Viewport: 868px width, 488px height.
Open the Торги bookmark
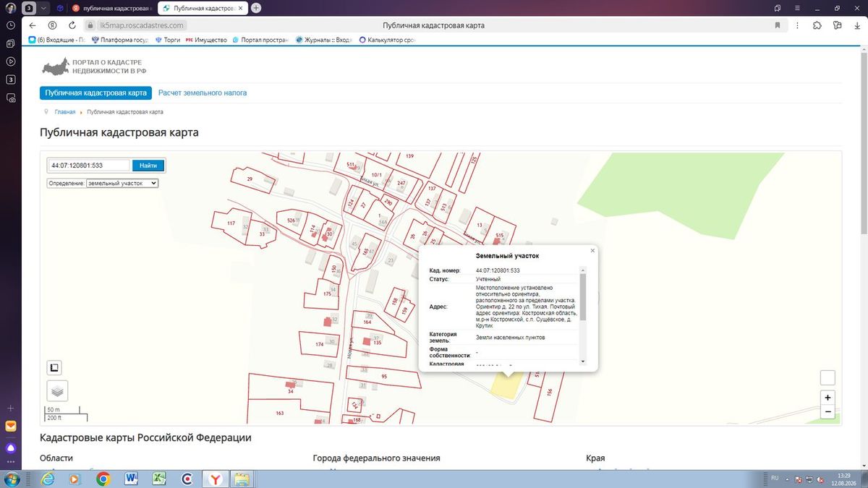pos(168,40)
